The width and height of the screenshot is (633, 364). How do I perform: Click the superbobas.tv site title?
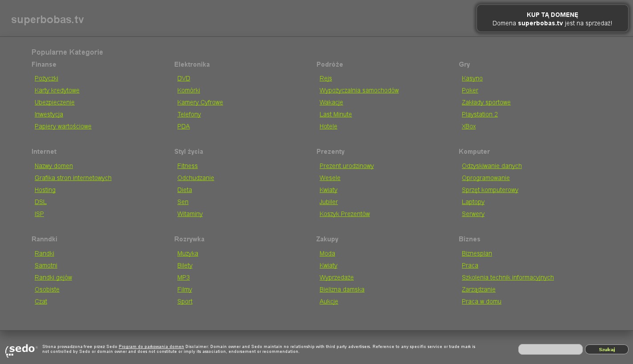(48, 20)
